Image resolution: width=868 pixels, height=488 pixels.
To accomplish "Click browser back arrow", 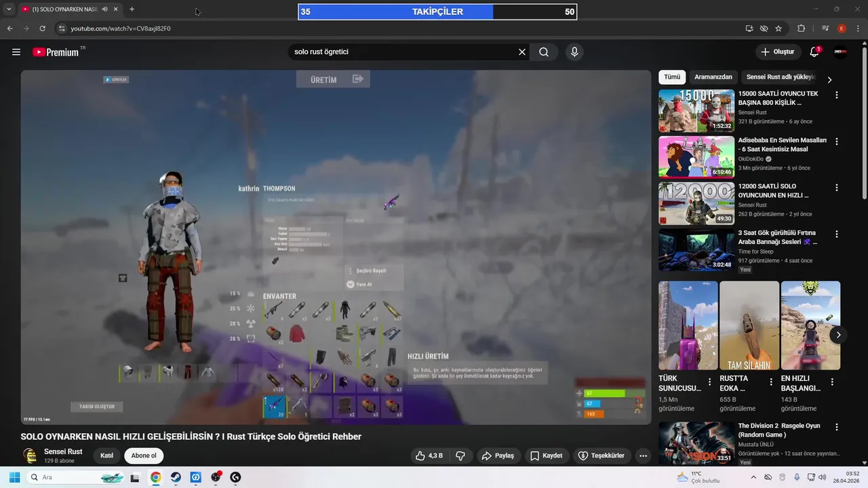I will 10,28.
